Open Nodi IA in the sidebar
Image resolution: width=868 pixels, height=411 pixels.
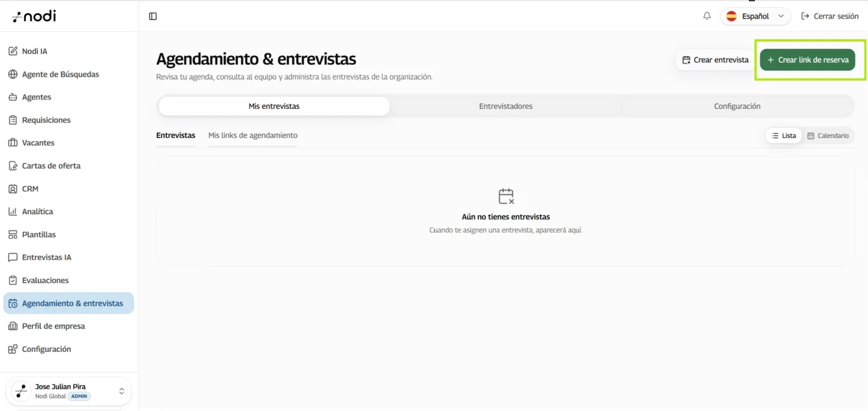point(68,51)
